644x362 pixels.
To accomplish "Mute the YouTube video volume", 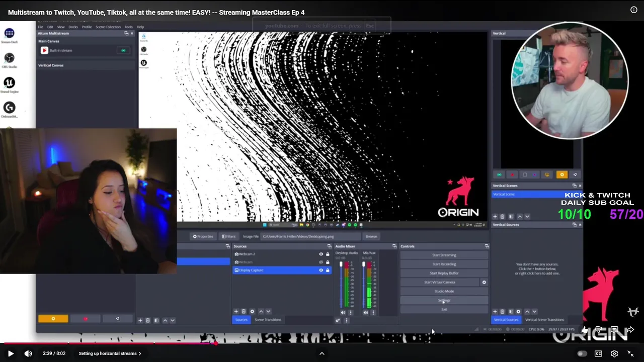I will click(x=28, y=353).
